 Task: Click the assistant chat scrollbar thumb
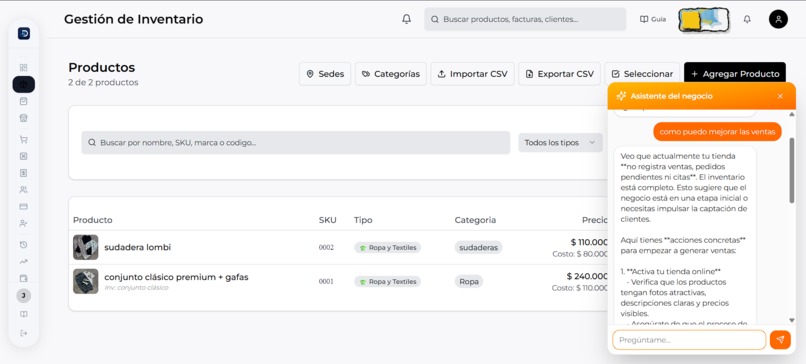pos(792,170)
